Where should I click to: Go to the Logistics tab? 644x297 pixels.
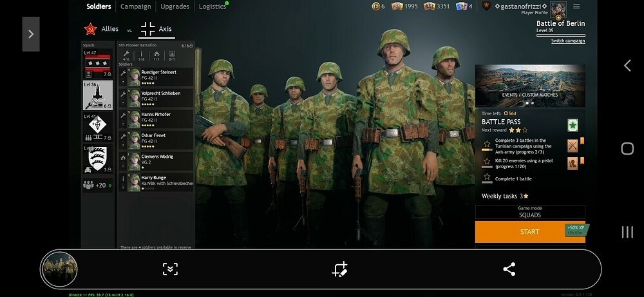[x=212, y=6]
